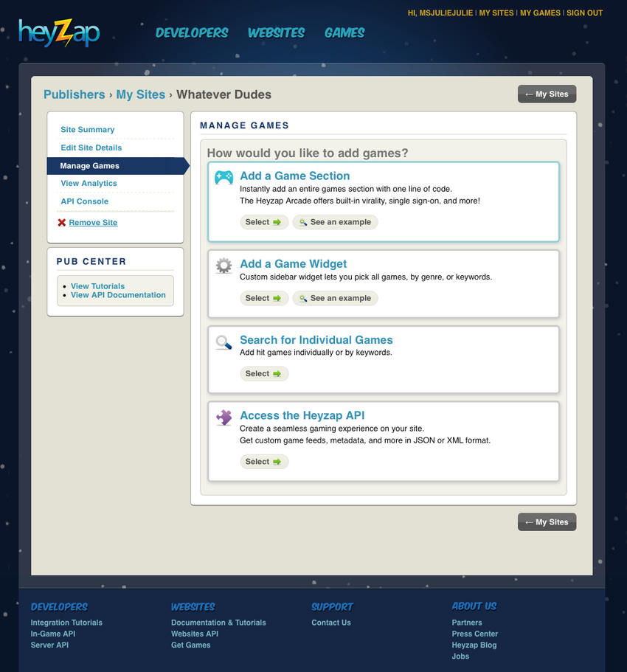The image size is (627, 672).
Task: Open View Tutorials in Pub Center
Action: point(97,286)
